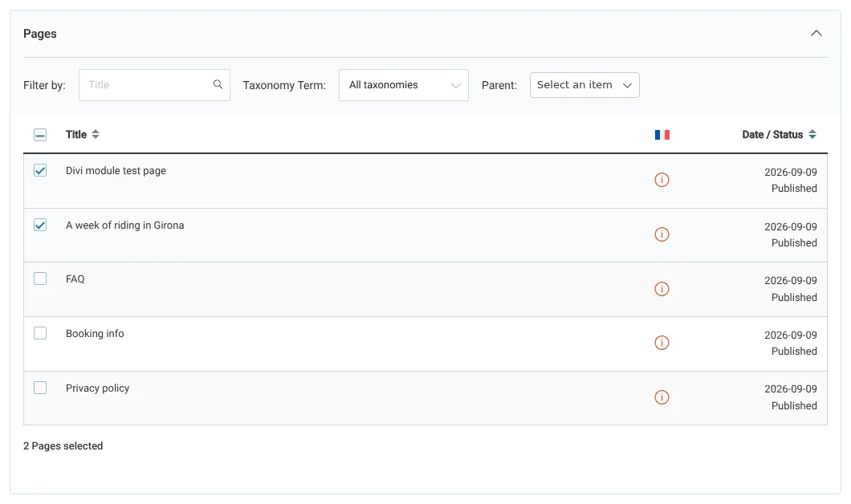
Task: Click the 2026-09-09 date in Divi module test page row
Action: (x=791, y=172)
